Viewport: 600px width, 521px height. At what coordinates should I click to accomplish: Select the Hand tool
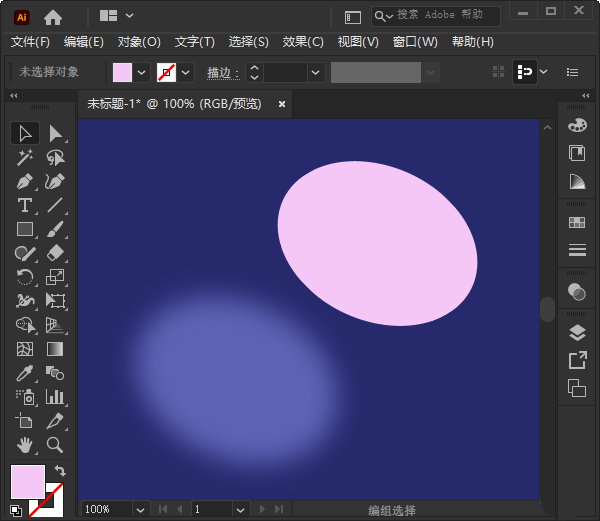(26, 445)
